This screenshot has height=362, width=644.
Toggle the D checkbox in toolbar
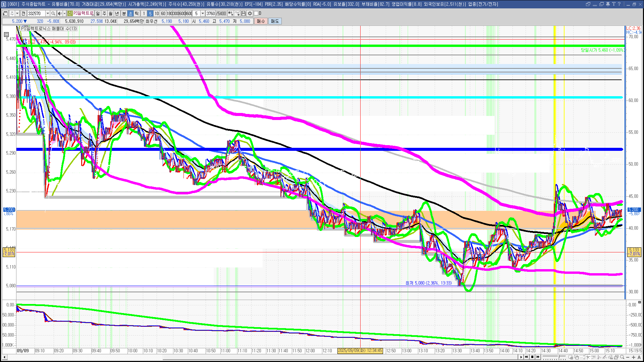tap(256, 13)
